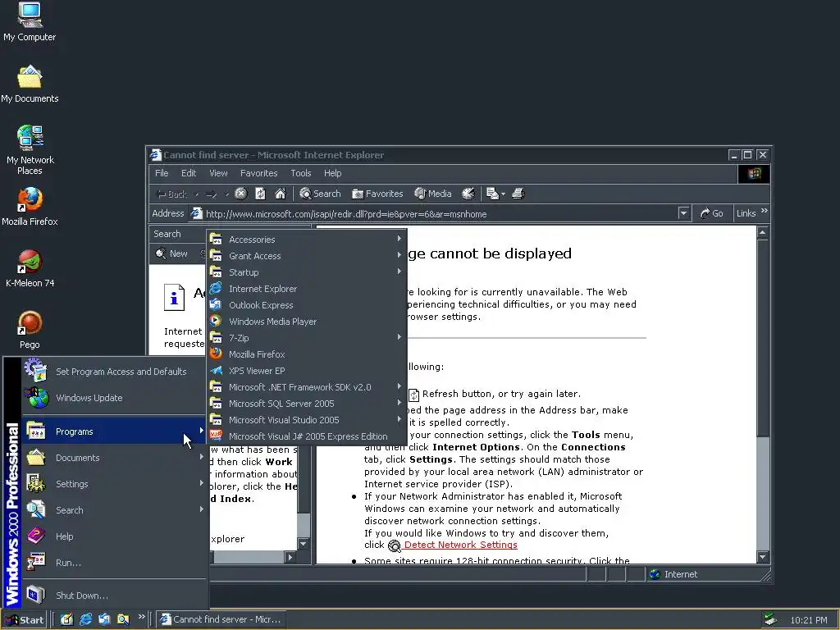Open the Edit menu
Image resolution: width=840 pixels, height=630 pixels.
coord(189,173)
